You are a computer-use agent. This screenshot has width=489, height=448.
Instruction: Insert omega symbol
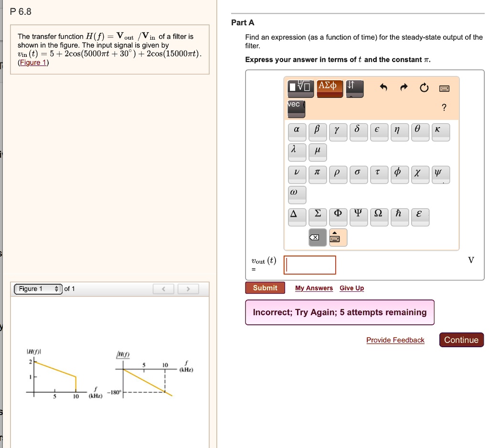coord(297,195)
